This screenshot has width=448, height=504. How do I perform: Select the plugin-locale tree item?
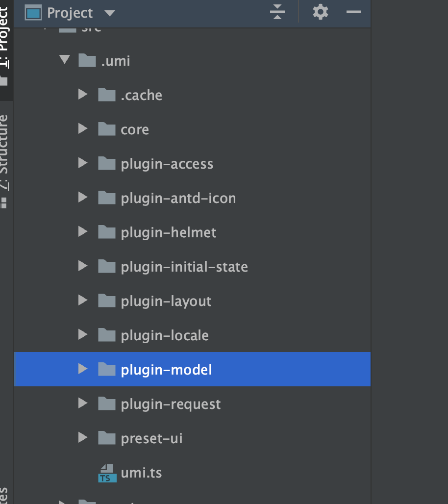(164, 335)
